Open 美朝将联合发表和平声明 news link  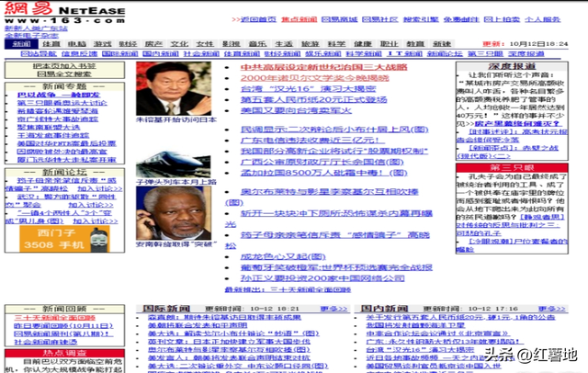(x=198, y=325)
